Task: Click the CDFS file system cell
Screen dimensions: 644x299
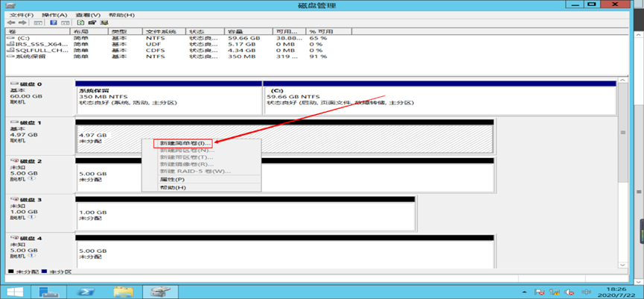Action: click(x=156, y=50)
